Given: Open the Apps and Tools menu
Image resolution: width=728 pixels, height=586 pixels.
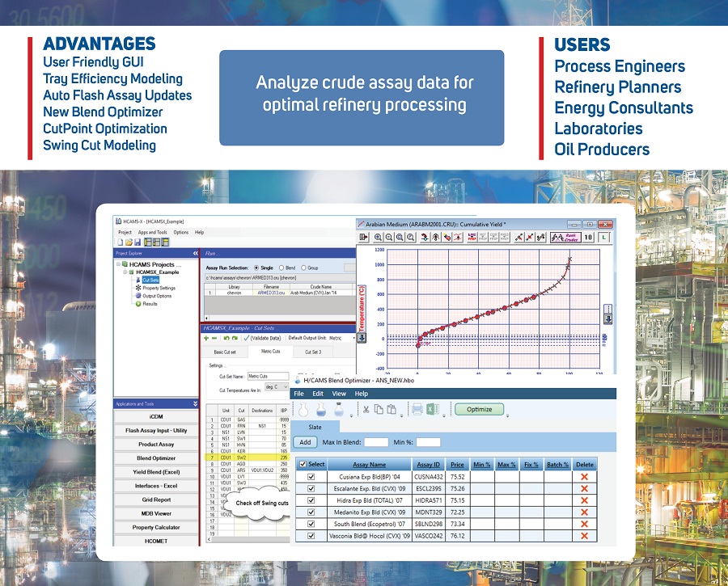Looking at the screenshot, I should (152, 232).
